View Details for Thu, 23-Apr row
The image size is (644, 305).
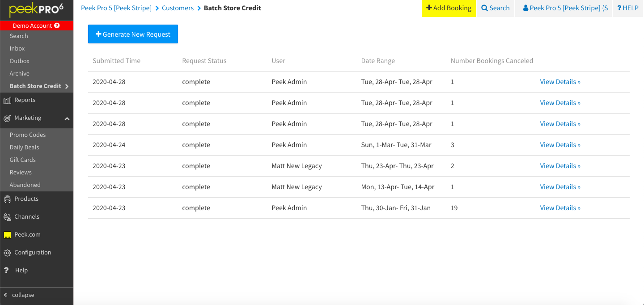[x=560, y=166]
